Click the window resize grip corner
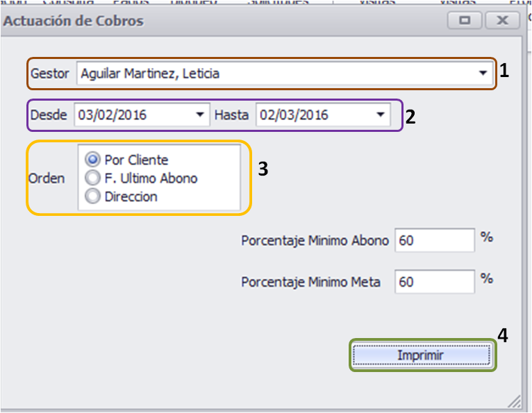The height and width of the screenshot is (413, 532). (x=515, y=401)
